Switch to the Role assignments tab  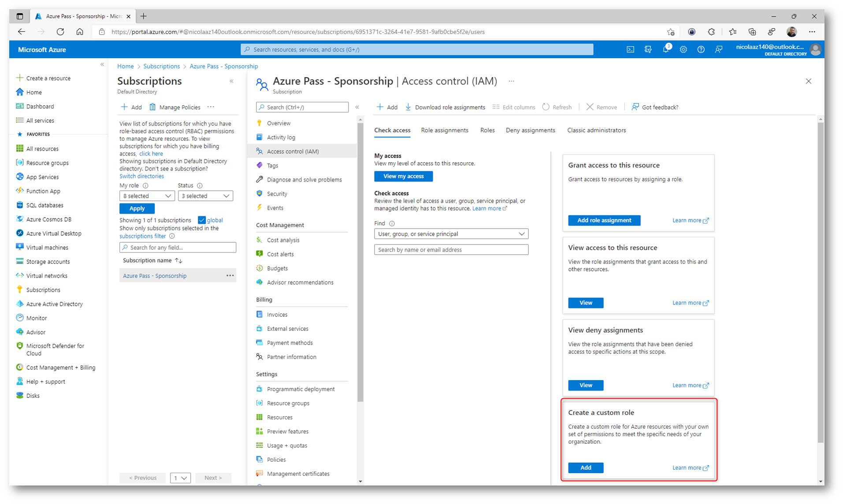click(444, 130)
